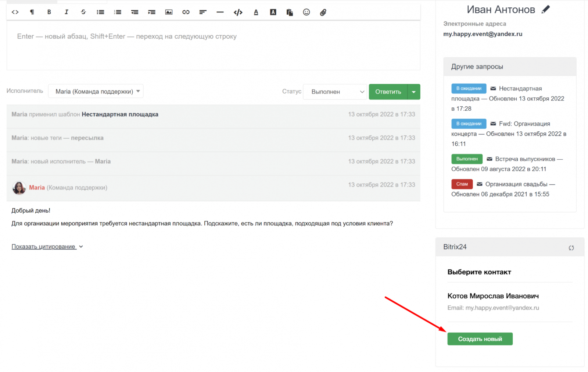
Task: Click the Email line under Котов Мирослав Иванович
Action: (x=493, y=308)
